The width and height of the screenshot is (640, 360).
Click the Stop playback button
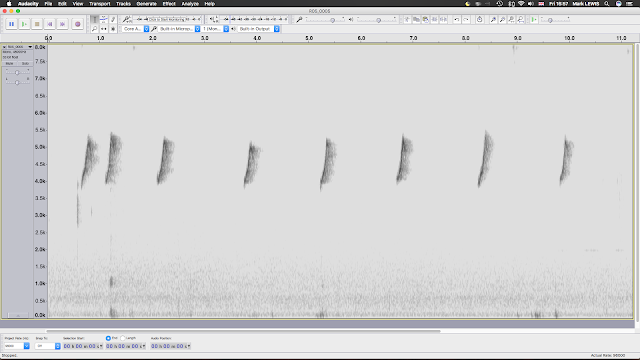37,24
